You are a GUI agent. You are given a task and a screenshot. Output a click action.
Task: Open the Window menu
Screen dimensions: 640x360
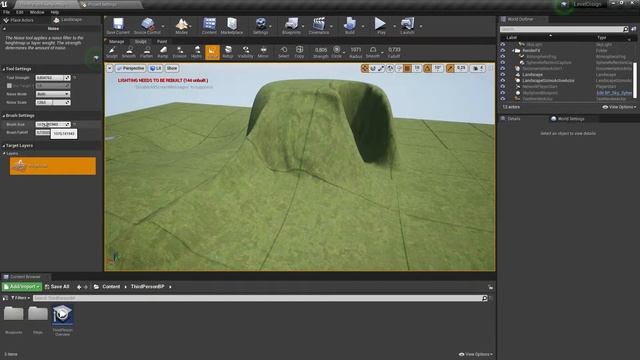click(37, 12)
